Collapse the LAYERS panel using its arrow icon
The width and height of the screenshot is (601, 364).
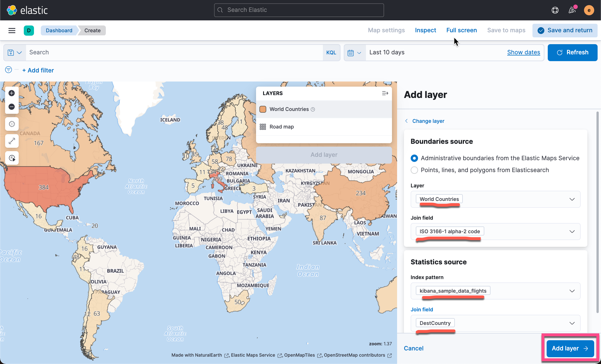coord(385,93)
